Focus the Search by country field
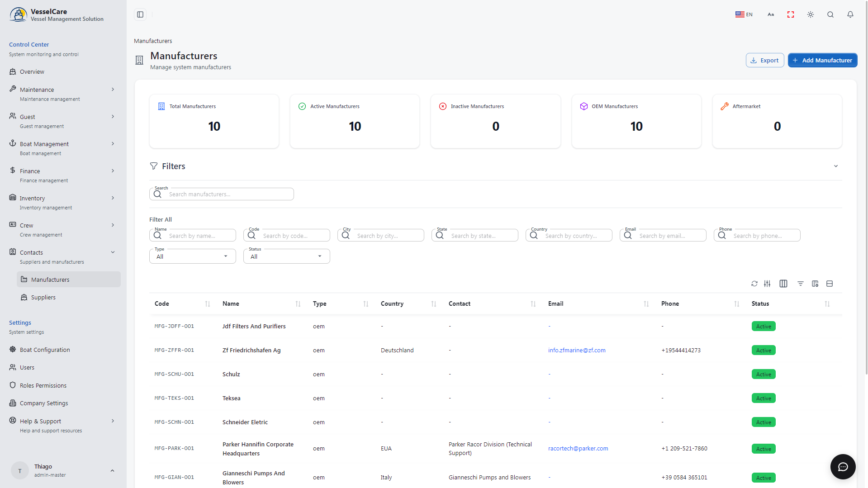 (x=569, y=235)
